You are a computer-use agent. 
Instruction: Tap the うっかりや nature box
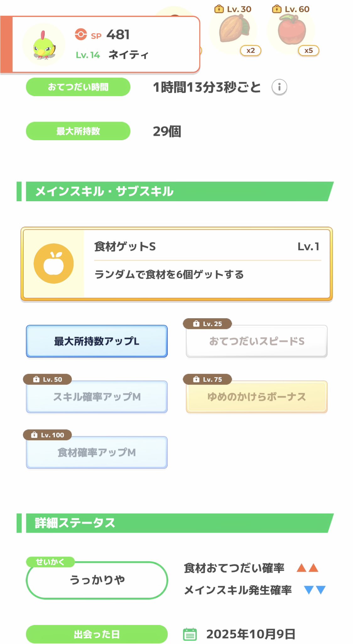point(97,580)
